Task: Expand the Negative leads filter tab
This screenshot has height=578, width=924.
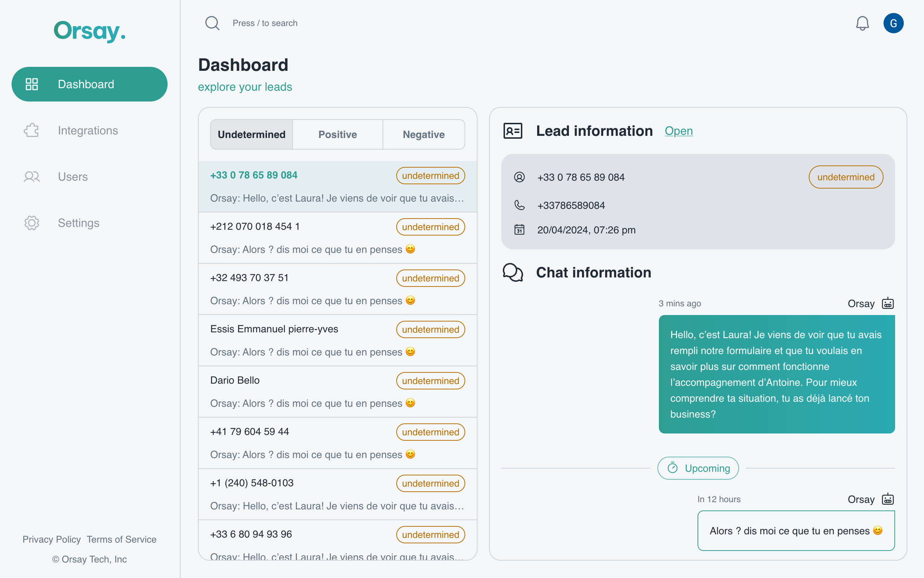Action: click(423, 134)
